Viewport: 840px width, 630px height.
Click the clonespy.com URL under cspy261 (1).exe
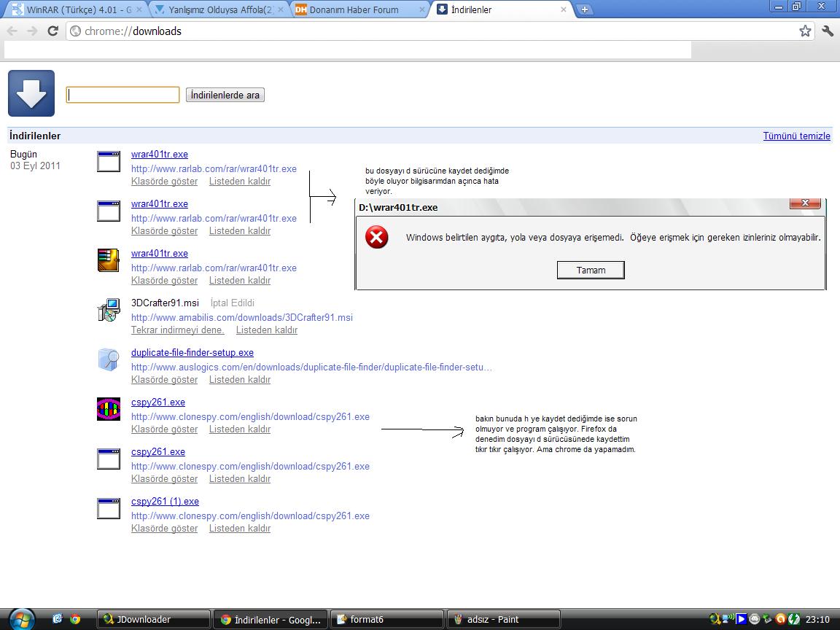point(250,516)
